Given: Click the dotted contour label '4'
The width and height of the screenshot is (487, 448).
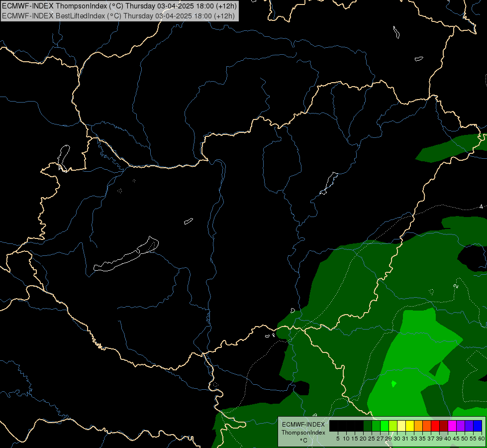Looking at the screenshot, I should coord(481,207).
